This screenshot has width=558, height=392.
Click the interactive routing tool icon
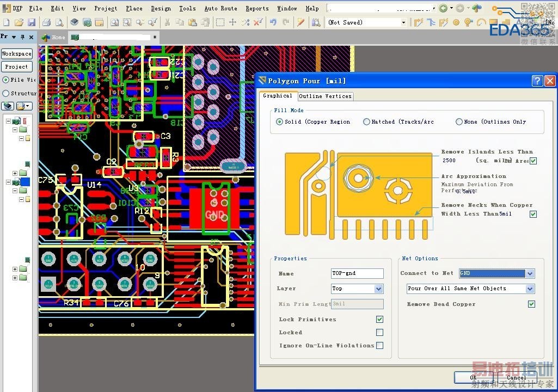pyautogui.click(x=418, y=22)
